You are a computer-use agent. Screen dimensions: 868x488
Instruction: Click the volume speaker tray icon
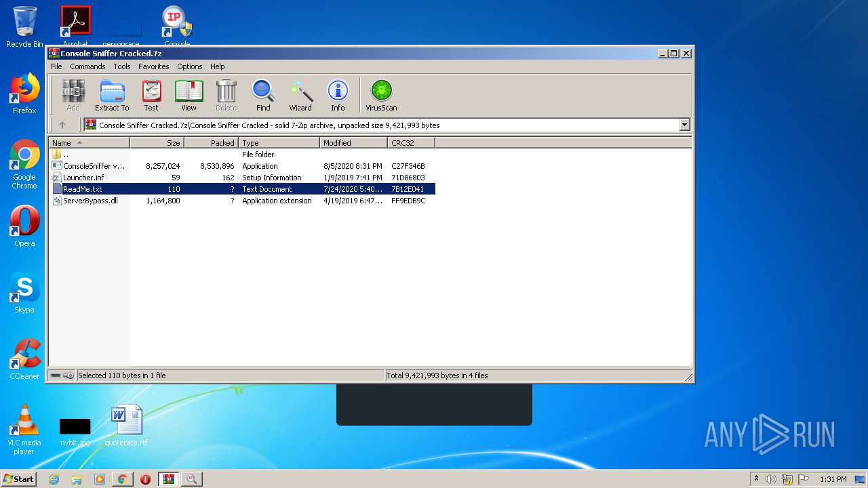[x=771, y=479]
